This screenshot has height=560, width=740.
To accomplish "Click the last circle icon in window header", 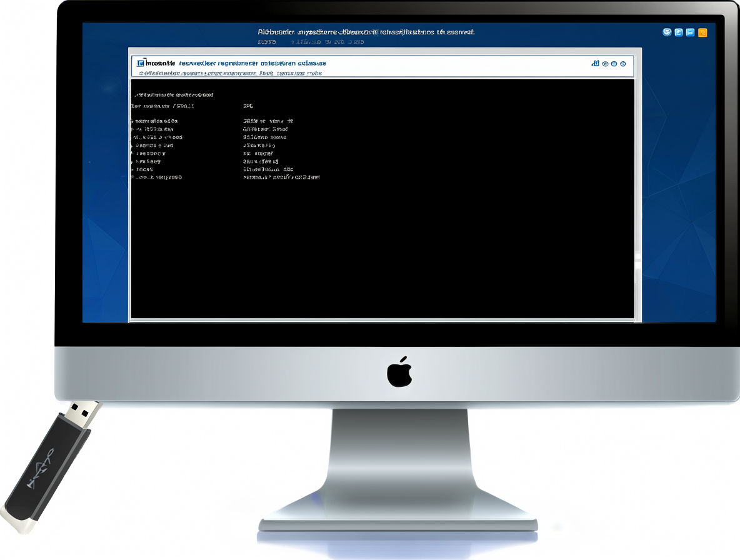I will tap(623, 64).
